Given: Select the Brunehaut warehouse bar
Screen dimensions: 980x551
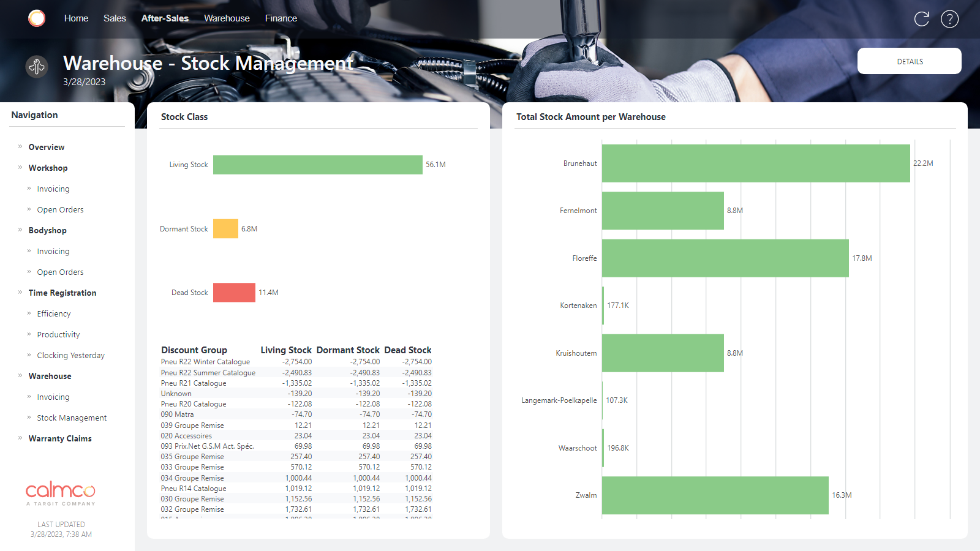Looking at the screenshot, I should 755,163.
